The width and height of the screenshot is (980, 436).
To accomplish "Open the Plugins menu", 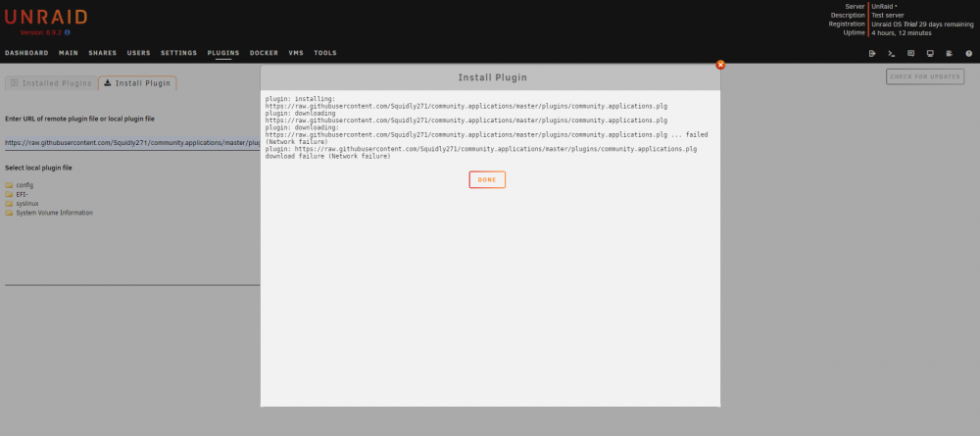I will (223, 53).
